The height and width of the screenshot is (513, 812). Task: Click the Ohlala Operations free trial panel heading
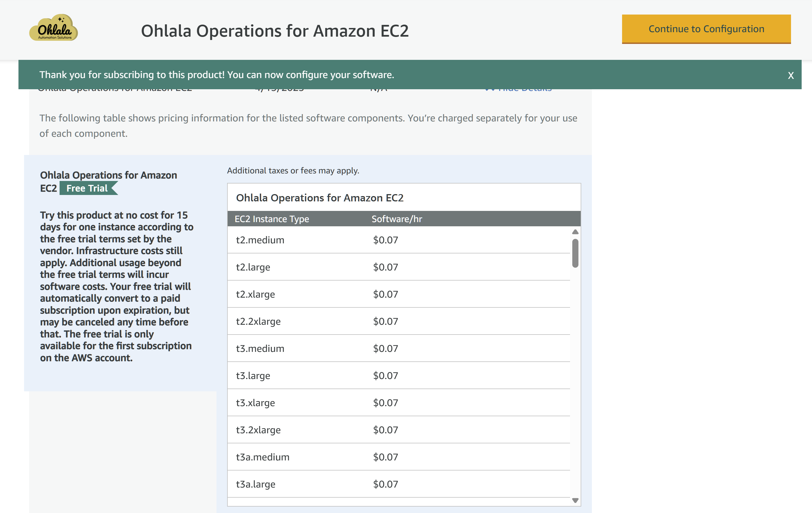[x=108, y=182]
